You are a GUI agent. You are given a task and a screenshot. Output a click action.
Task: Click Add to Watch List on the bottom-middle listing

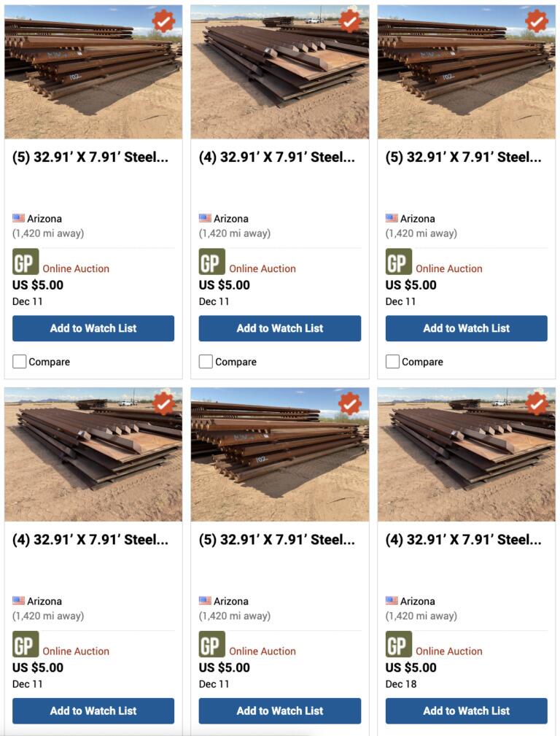click(x=280, y=710)
